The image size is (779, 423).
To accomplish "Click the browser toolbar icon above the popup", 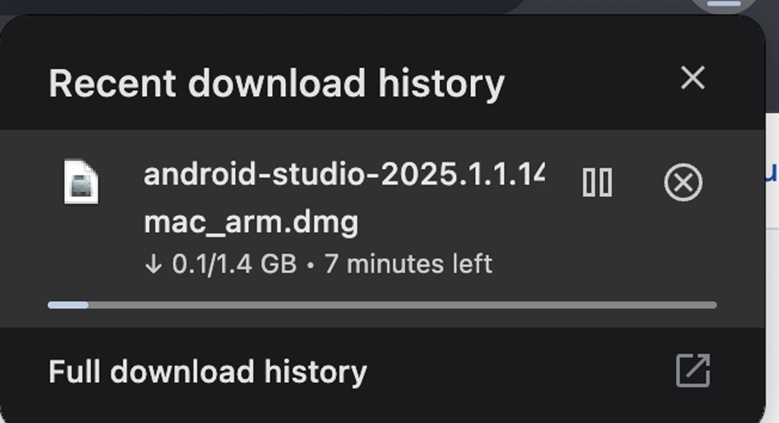I will (722, 5).
